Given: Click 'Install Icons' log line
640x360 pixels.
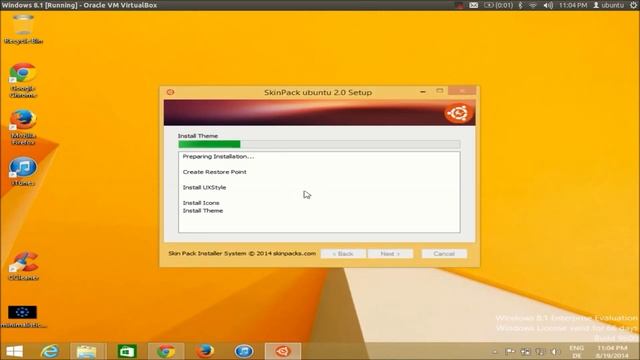Looking at the screenshot, I should pos(201,203).
